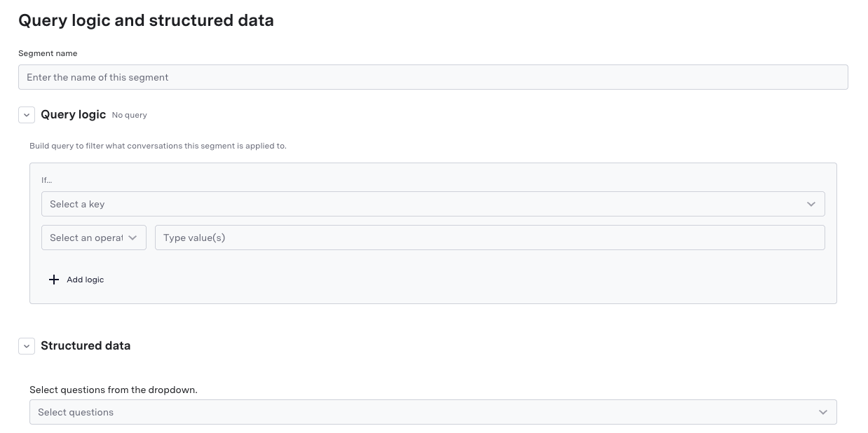This screenshot has width=868, height=433.
Task: Open the Select a key dropdown
Action: pos(433,204)
